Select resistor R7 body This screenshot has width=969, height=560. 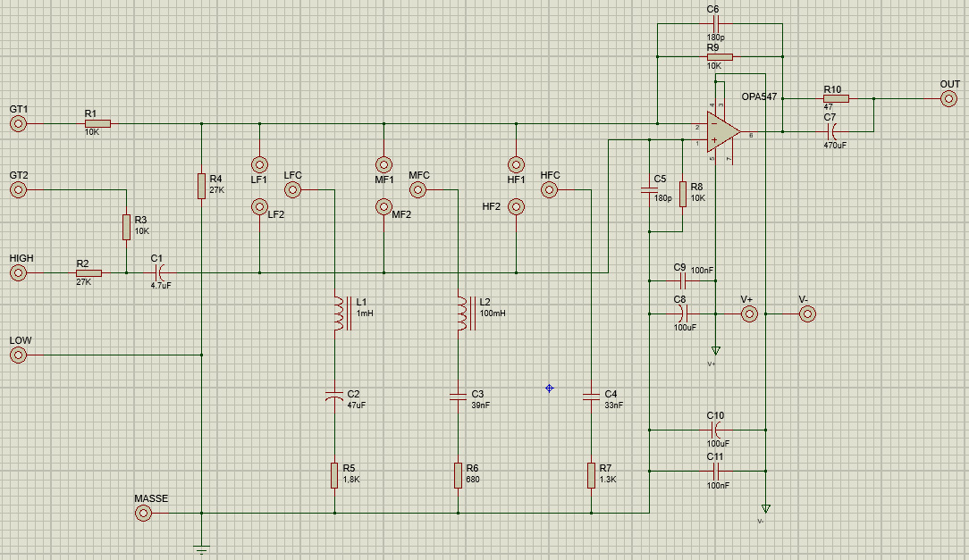click(592, 475)
